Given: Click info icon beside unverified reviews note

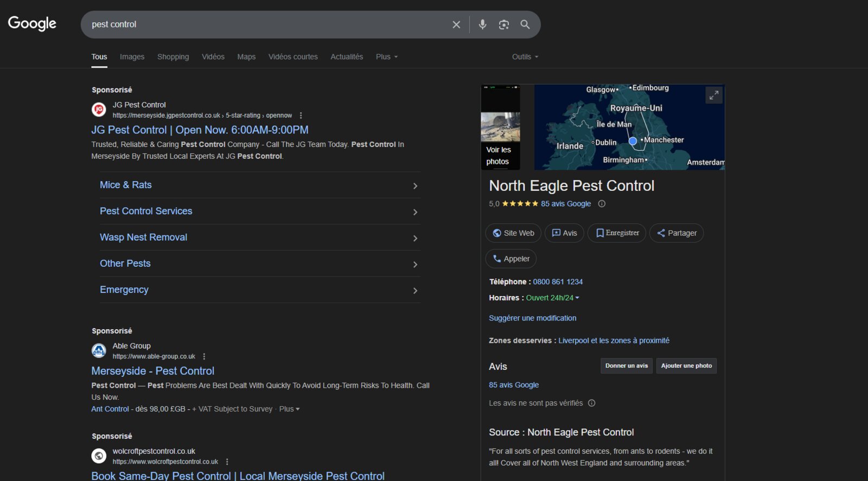Looking at the screenshot, I should [x=592, y=403].
